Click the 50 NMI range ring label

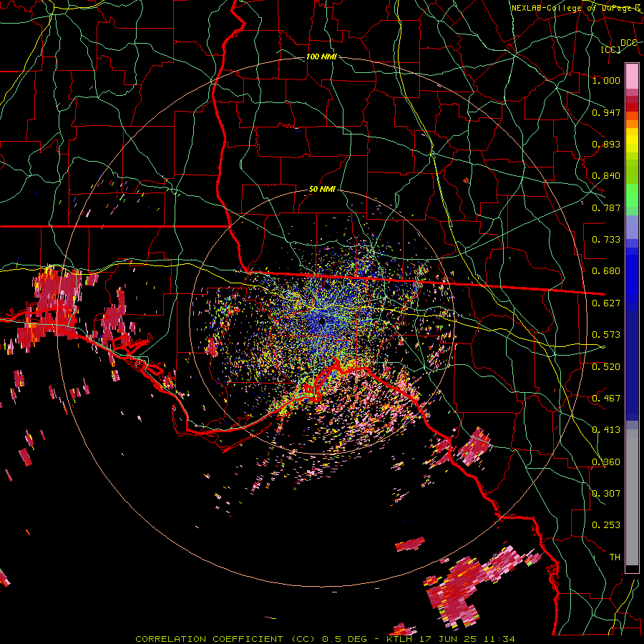(x=322, y=190)
